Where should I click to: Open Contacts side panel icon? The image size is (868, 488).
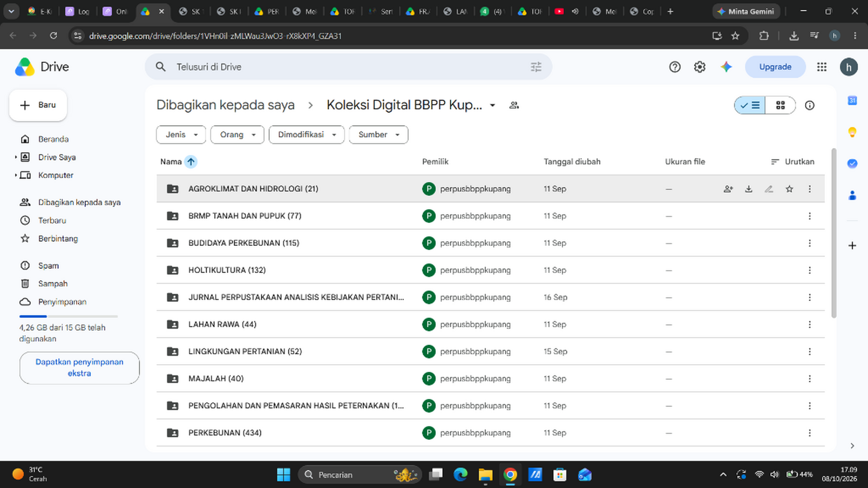pyautogui.click(x=852, y=195)
